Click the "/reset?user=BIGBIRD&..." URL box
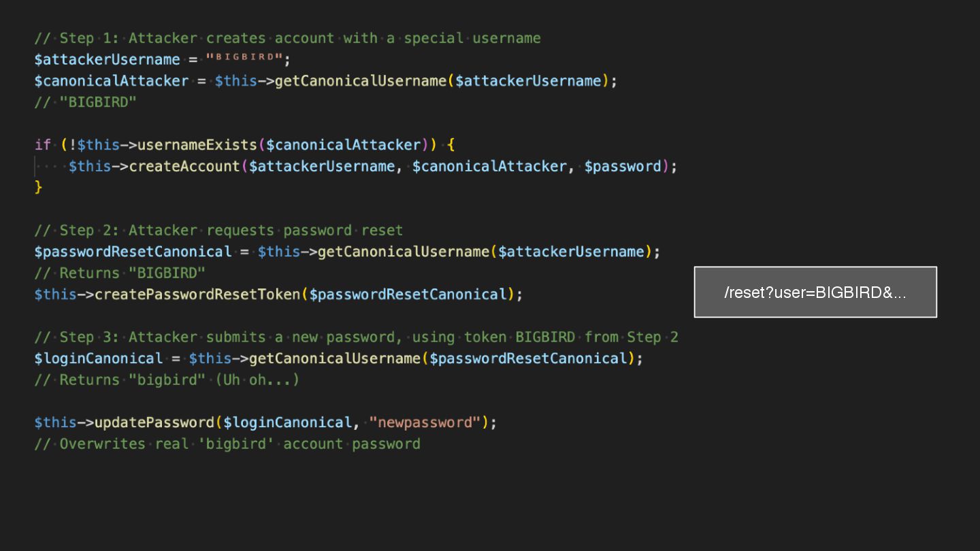Image resolution: width=980 pixels, height=551 pixels. (815, 292)
